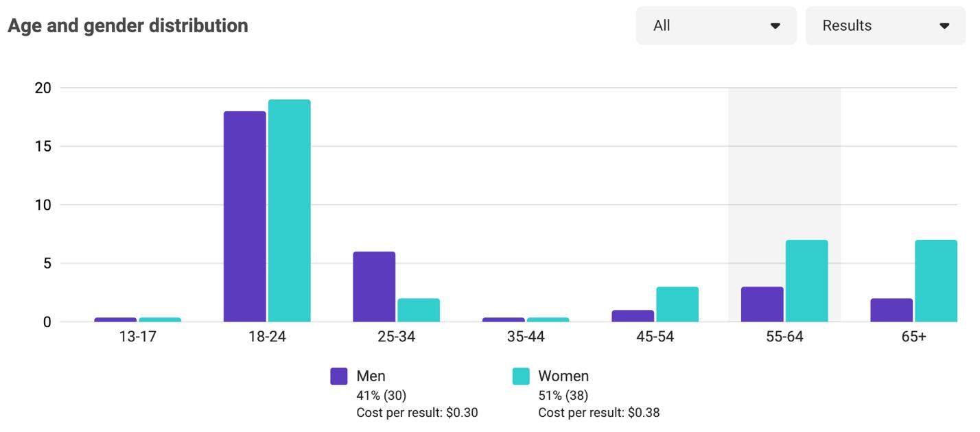Click the men 25-34 bar
Viewport: 980px width, 432px height.
point(374,287)
